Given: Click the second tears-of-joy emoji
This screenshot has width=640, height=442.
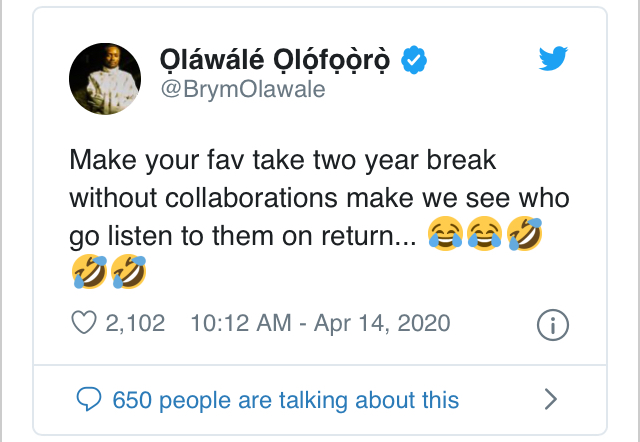Looking at the screenshot, I should (484, 236).
